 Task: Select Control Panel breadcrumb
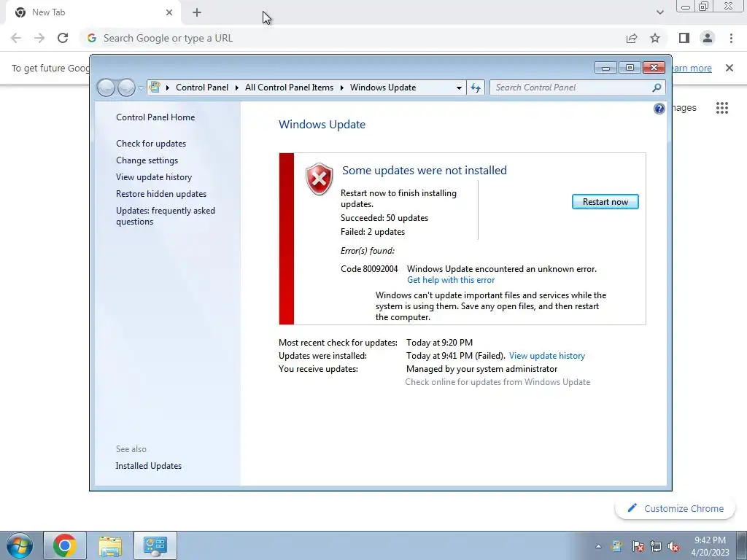point(202,87)
